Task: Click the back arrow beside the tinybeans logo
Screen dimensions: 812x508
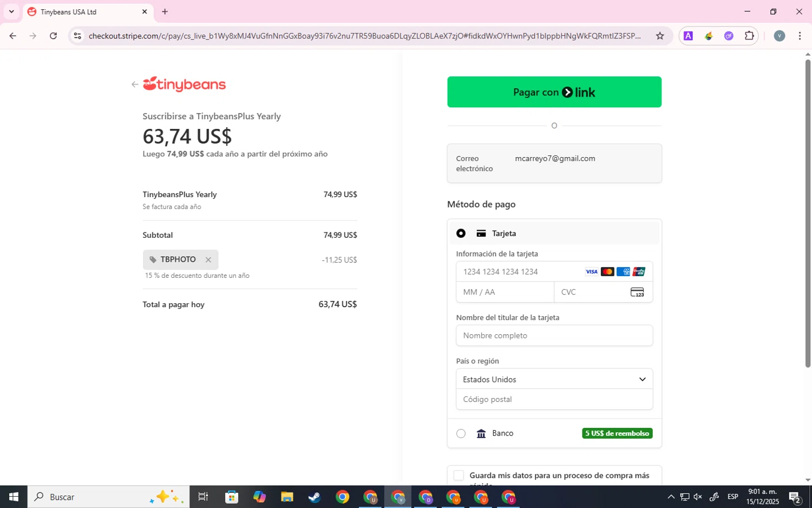Action: coord(134,84)
